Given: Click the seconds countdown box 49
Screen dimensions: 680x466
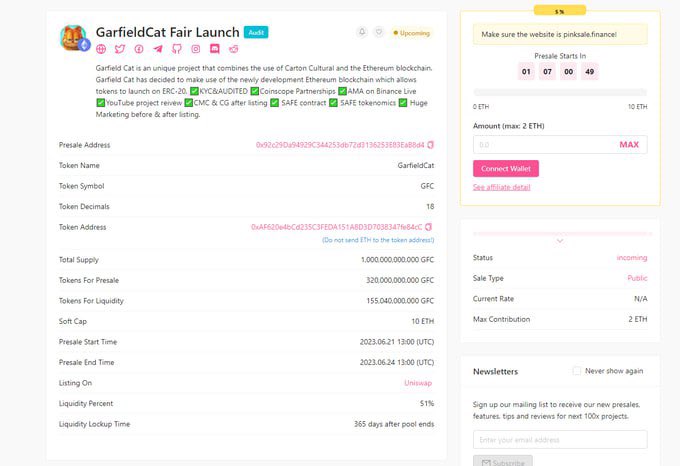Looking at the screenshot, I should tap(590, 72).
